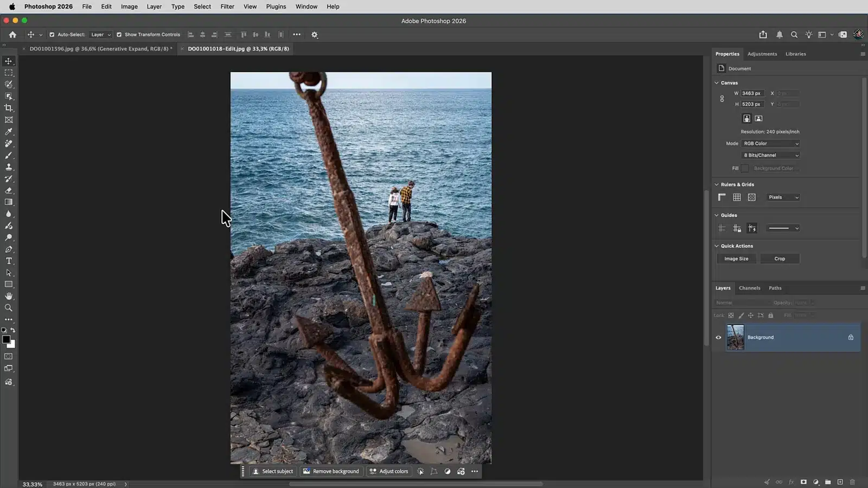This screenshot has height=488, width=868.
Task: Hide the Background layer visibility eye
Action: click(719, 337)
